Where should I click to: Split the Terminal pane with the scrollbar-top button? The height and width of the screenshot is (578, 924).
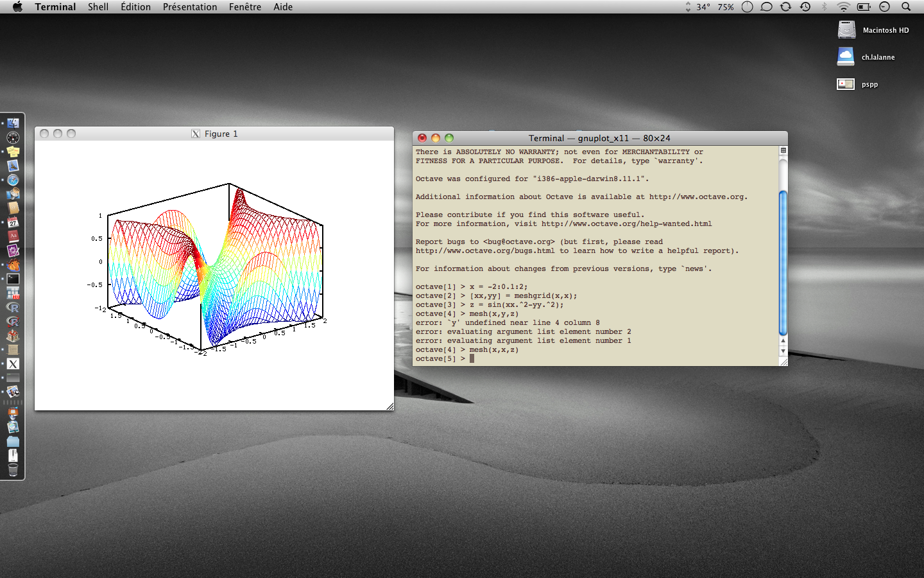coord(783,150)
